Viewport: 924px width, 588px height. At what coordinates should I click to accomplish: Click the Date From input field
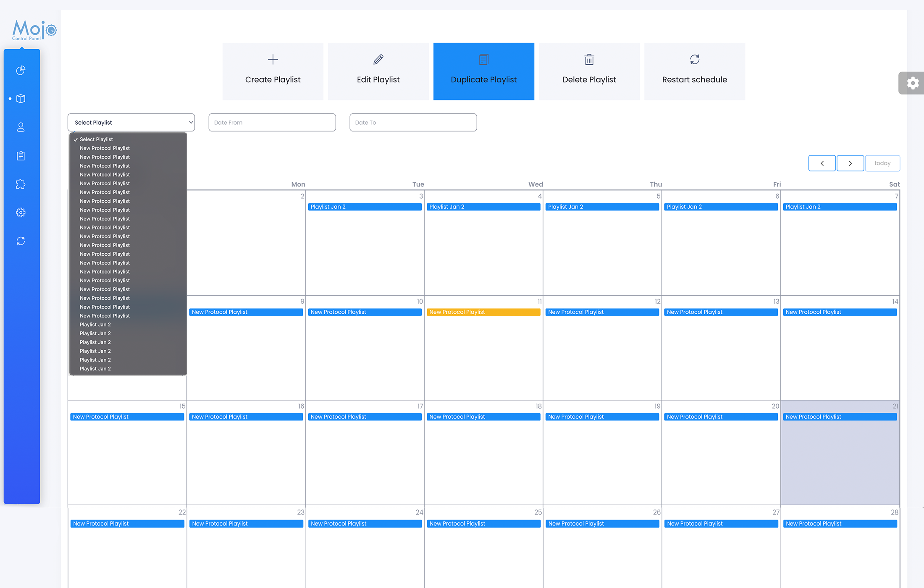point(272,123)
